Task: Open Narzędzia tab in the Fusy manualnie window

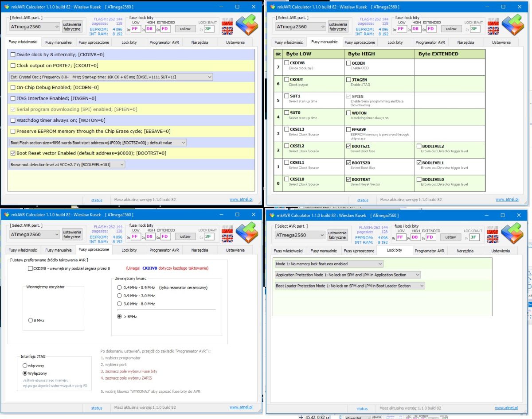Action: pos(465,43)
